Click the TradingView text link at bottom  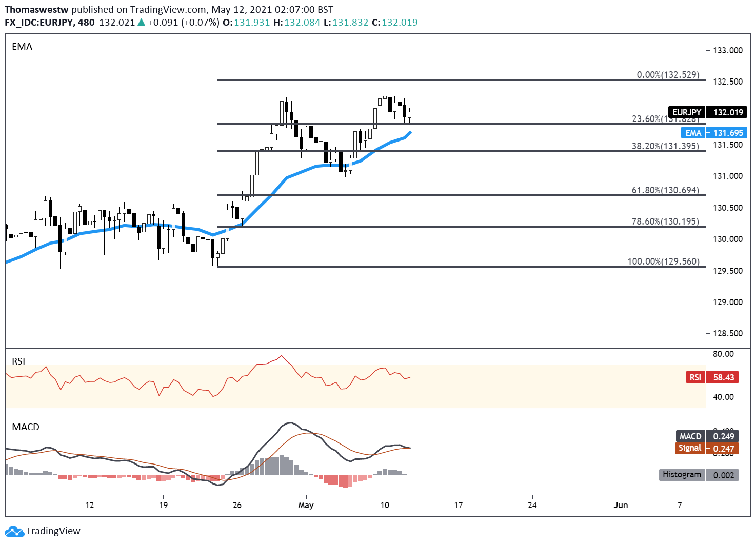pyautogui.click(x=53, y=531)
